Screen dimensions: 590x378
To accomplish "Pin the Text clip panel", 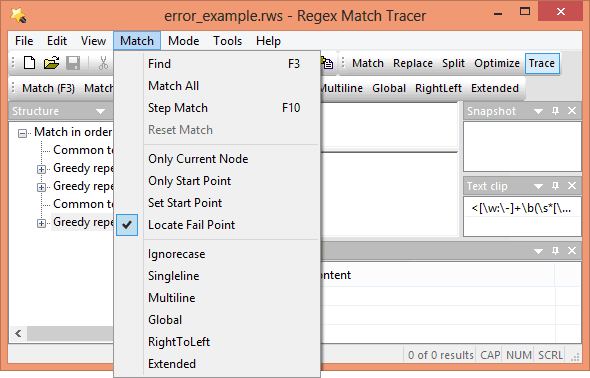I will point(555,186).
